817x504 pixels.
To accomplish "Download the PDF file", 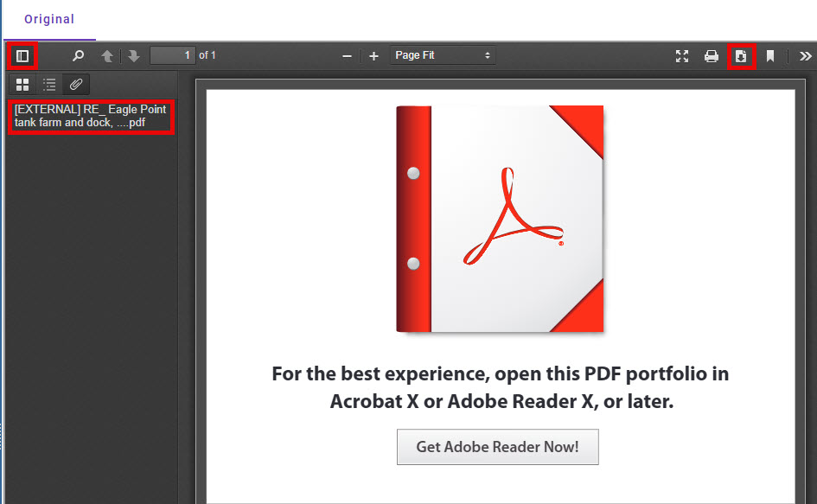I will 741,56.
